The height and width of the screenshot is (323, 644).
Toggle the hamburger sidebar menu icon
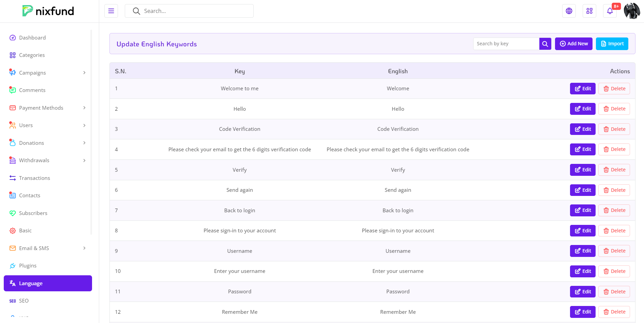pos(111,11)
